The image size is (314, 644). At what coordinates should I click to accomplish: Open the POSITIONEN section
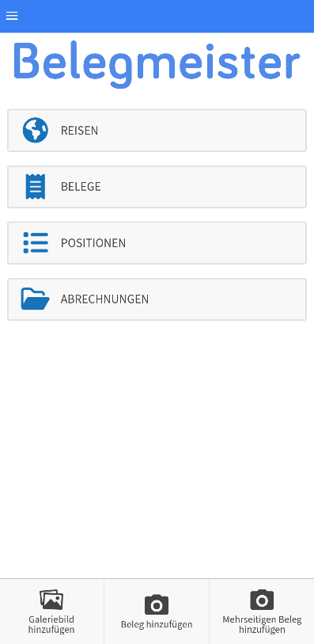(157, 243)
